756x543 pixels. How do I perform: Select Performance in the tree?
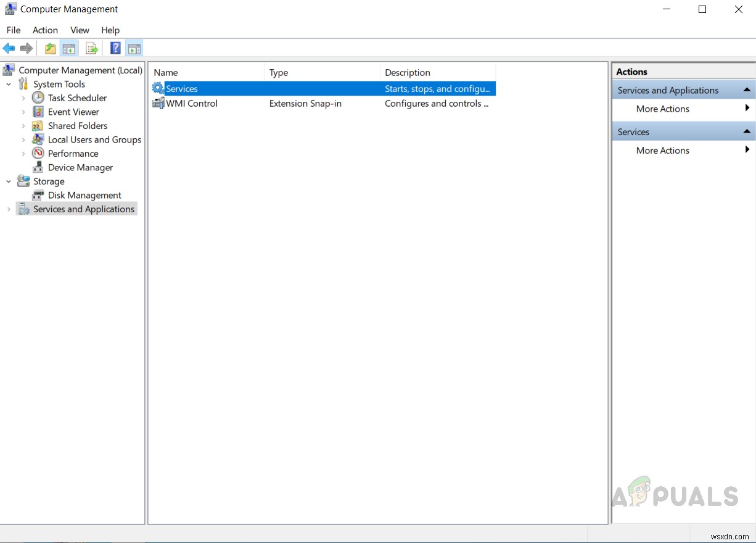coord(73,153)
